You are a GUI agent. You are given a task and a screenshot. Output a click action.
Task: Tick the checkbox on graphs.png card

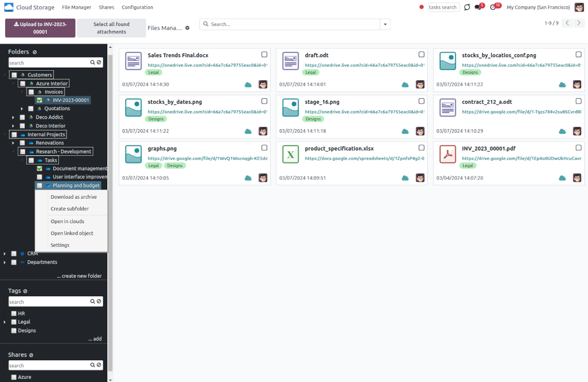[x=264, y=148]
